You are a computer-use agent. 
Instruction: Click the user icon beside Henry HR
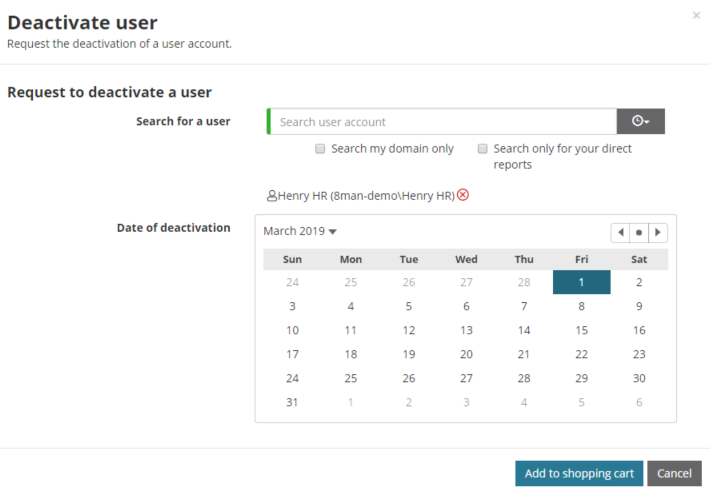(x=271, y=196)
